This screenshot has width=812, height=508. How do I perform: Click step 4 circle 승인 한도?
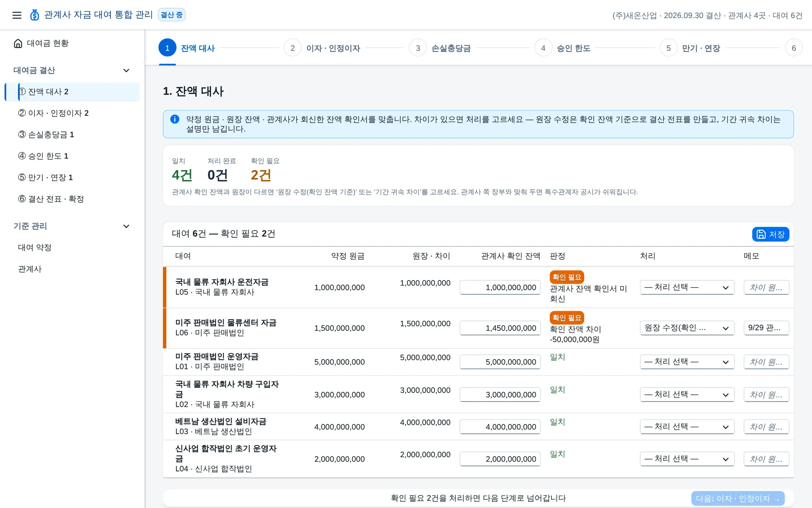(543, 48)
